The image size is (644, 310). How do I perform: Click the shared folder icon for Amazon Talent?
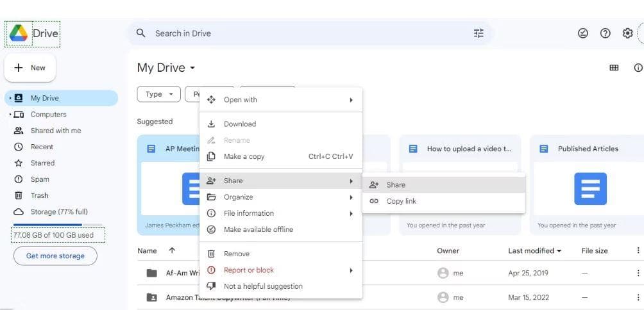(152, 297)
